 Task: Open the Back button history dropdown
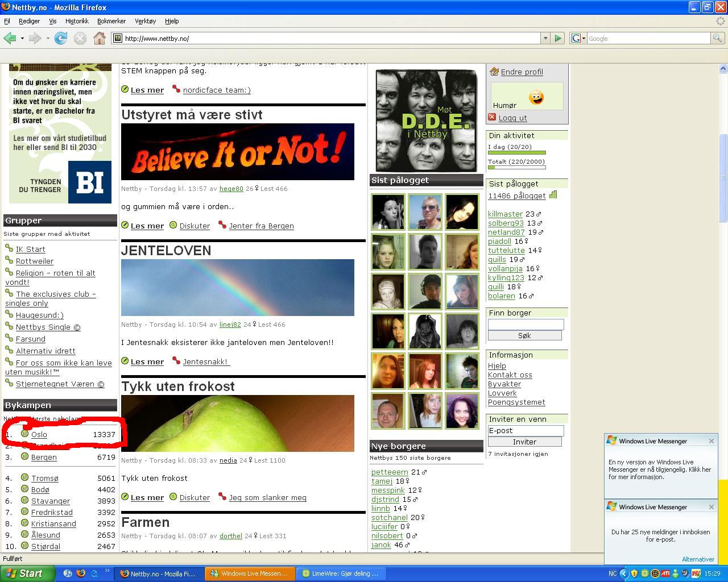coord(22,38)
